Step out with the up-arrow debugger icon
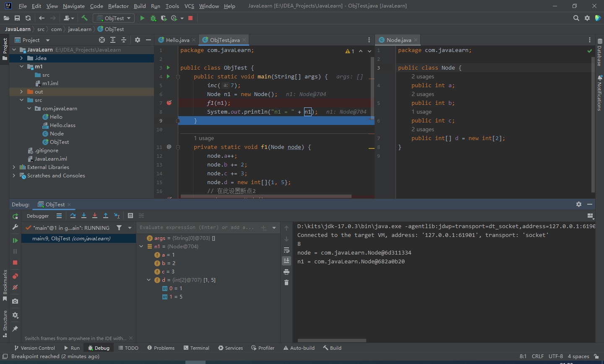Image resolution: width=604 pixels, height=364 pixels. (106, 216)
